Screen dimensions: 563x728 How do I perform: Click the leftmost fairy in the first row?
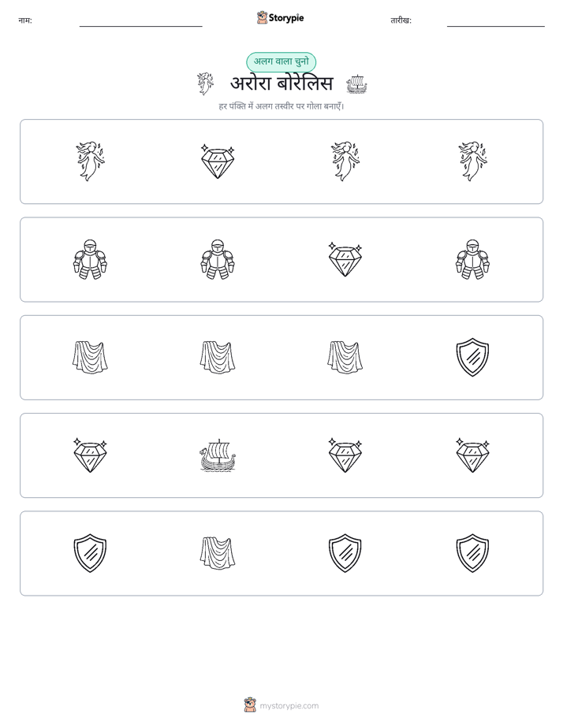tap(90, 161)
